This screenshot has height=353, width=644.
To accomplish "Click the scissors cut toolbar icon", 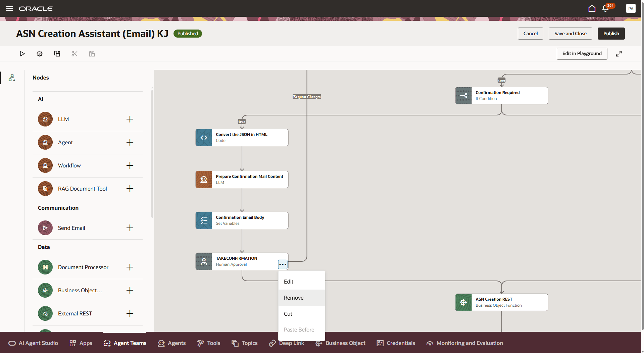I will (75, 54).
